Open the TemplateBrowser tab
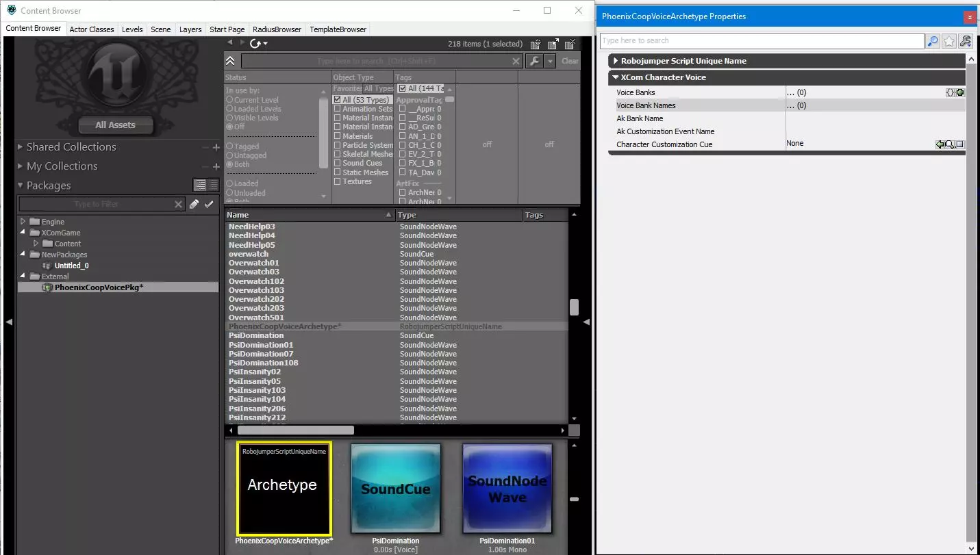 (x=338, y=29)
